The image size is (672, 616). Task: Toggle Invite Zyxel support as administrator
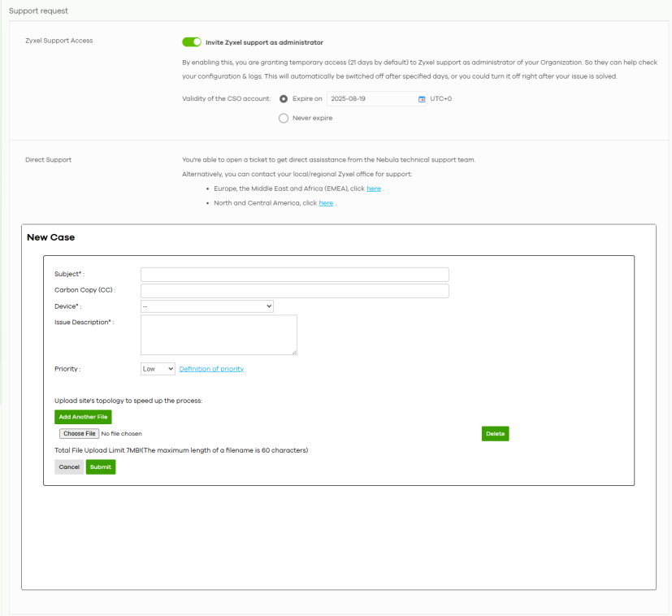192,42
